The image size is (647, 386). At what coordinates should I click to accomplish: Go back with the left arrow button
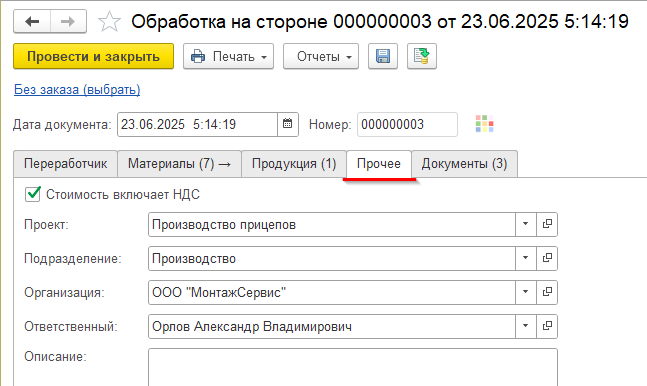coord(32,21)
